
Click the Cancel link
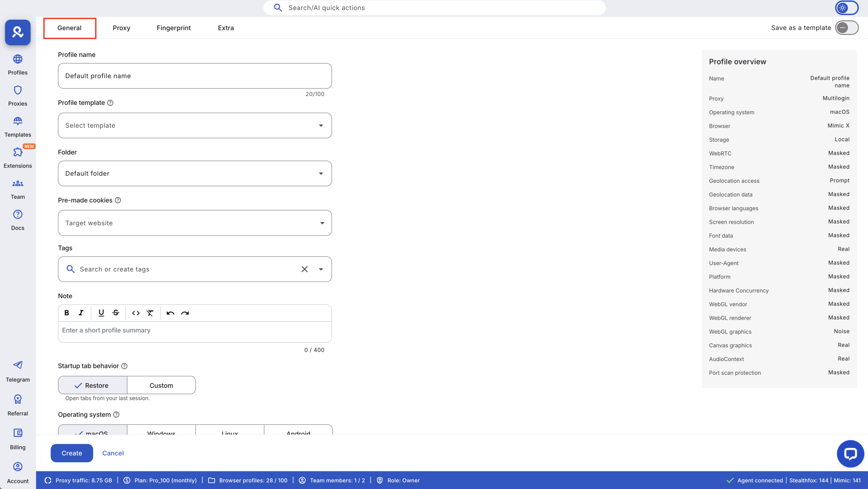point(113,453)
